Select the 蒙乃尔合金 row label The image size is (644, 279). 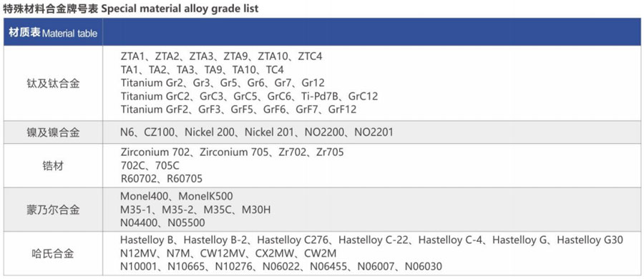(53, 210)
